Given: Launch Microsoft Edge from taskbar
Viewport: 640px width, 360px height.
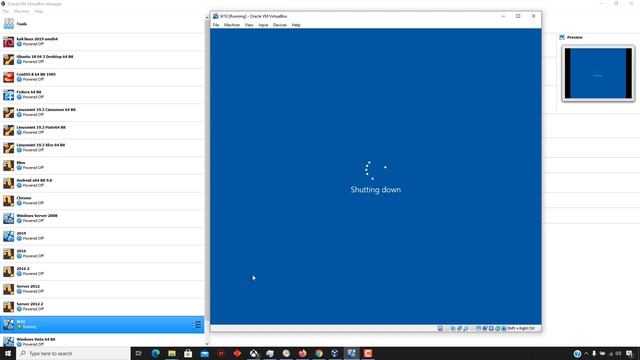Looking at the screenshot, I should tap(156, 353).
